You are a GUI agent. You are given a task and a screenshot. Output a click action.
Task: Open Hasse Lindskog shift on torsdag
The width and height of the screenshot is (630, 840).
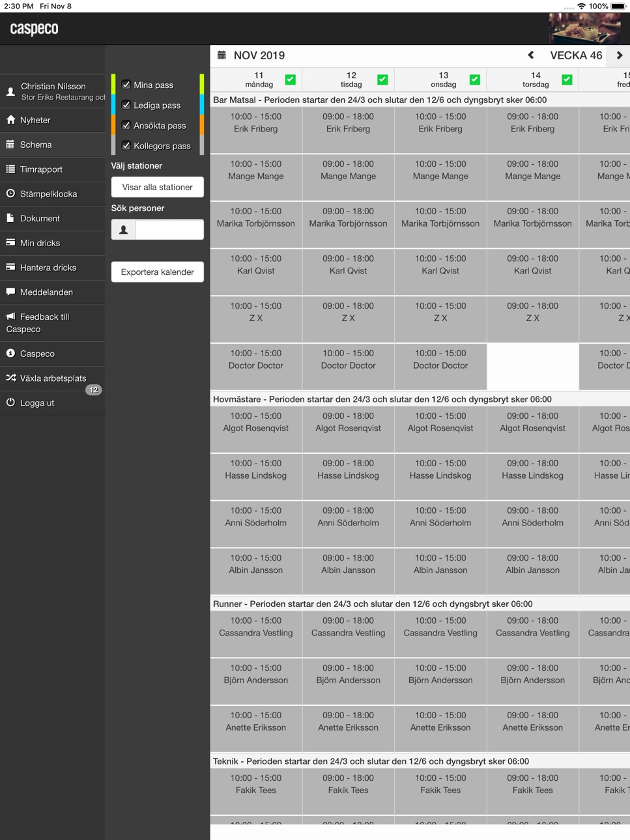(x=533, y=477)
